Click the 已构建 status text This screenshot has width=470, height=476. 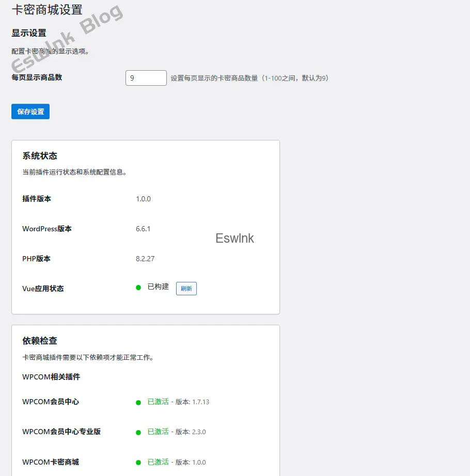(158, 287)
